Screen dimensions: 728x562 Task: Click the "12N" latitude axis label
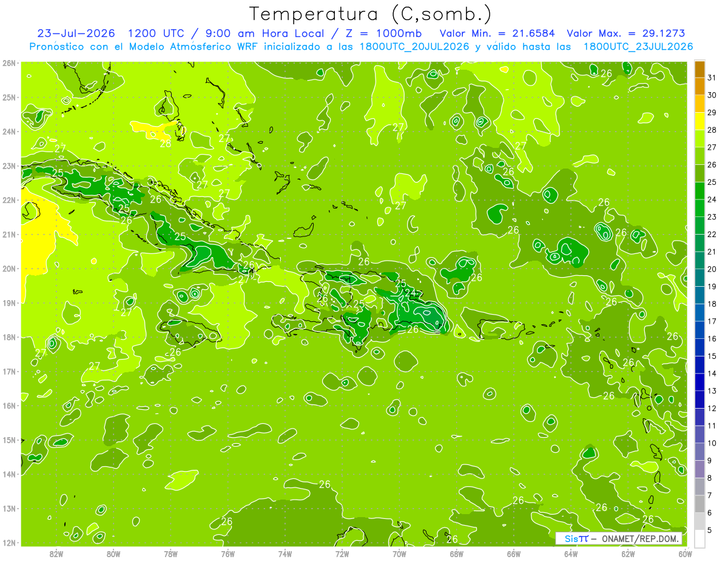(9, 543)
